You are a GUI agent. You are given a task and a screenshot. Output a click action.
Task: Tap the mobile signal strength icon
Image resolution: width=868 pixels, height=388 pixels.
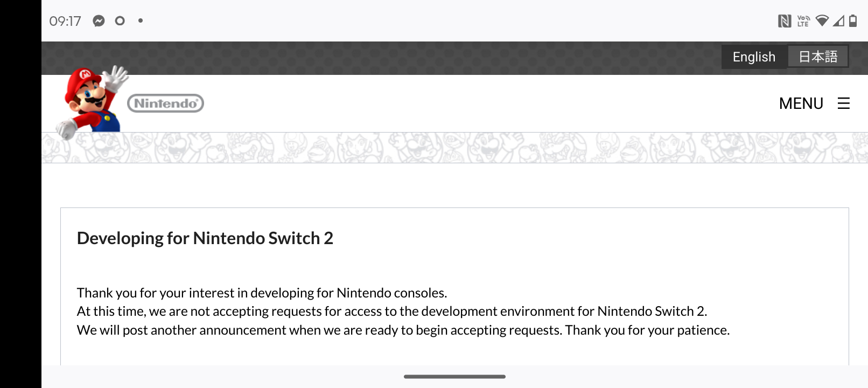[838, 21]
